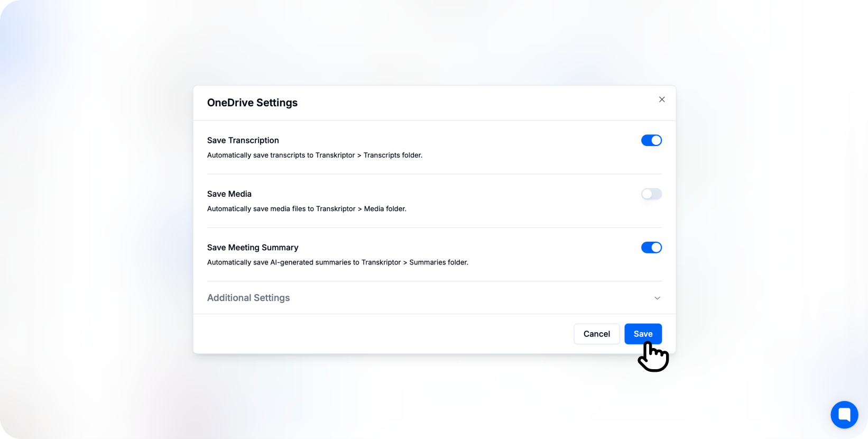
Task: Select the OneDrive Settings dialog title
Action: (252, 103)
